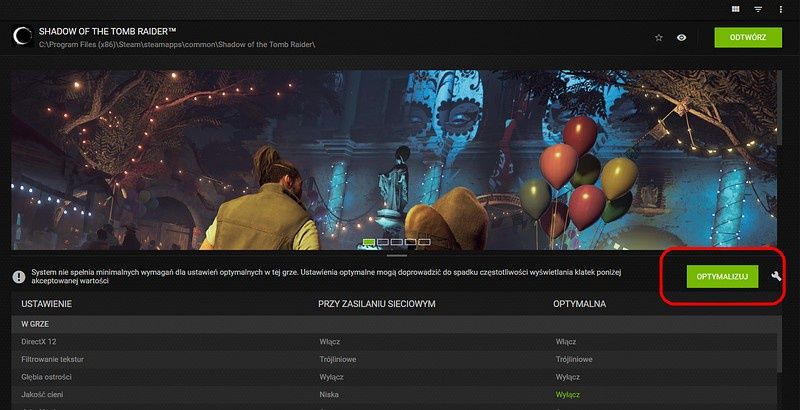Toggle game visibility eye icon

(x=681, y=38)
